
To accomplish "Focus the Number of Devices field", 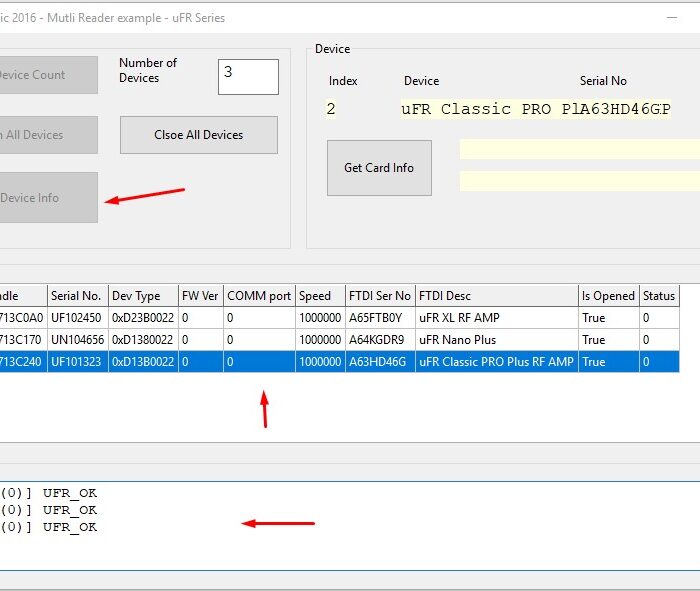I will coord(248,77).
